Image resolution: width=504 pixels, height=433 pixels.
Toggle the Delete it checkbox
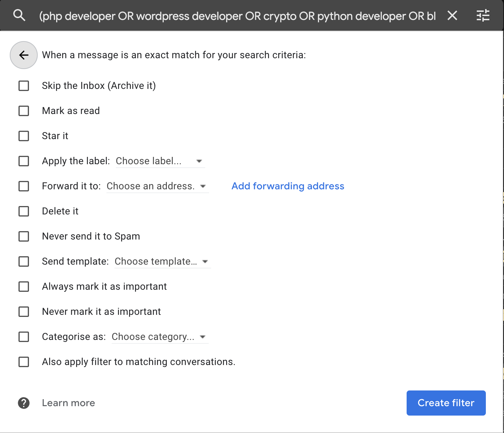[x=24, y=211]
